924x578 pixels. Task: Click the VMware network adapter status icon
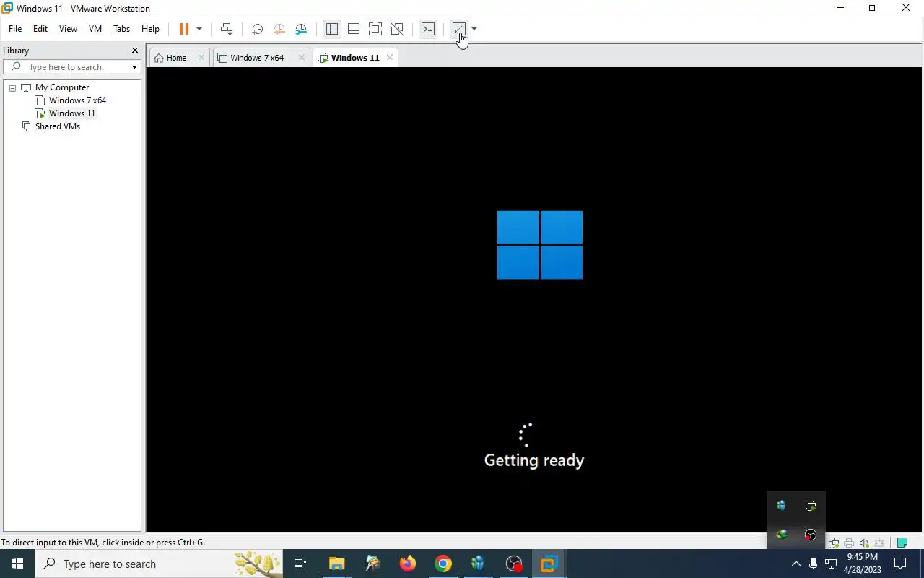833,543
